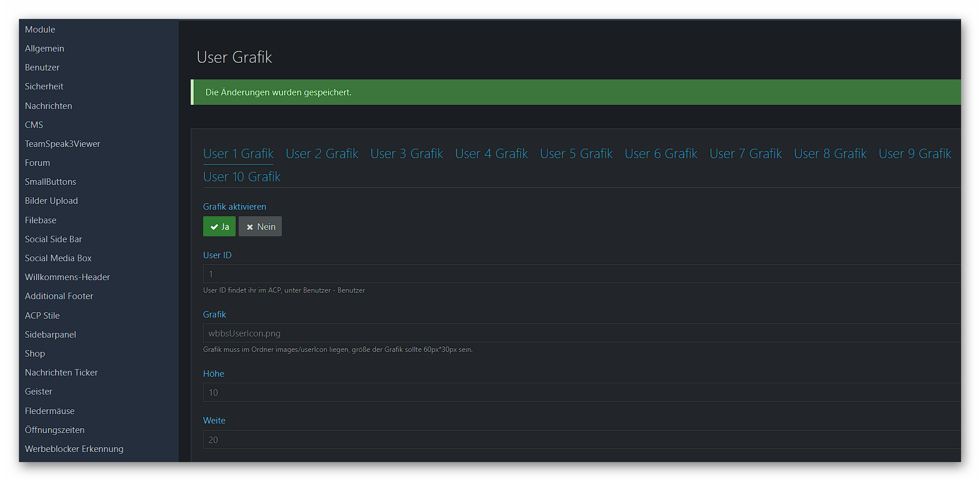Go to Öffnungszeiten in the sidebar
Image resolution: width=980 pixels, height=481 pixels.
(x=54, y=430)
